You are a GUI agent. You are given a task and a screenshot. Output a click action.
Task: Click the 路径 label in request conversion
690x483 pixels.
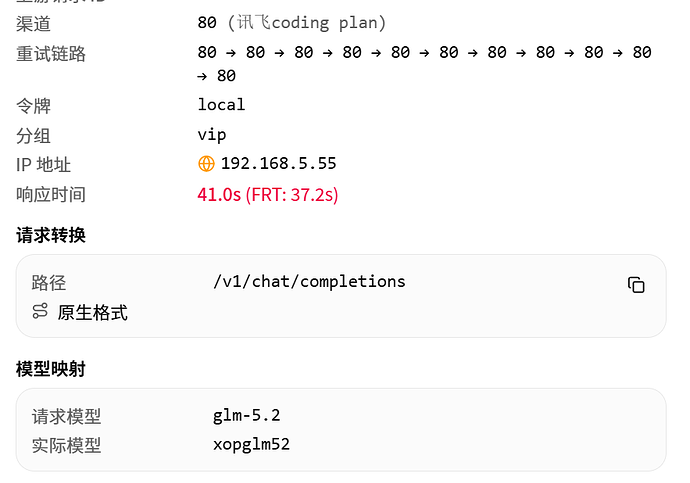coord(49,283)
